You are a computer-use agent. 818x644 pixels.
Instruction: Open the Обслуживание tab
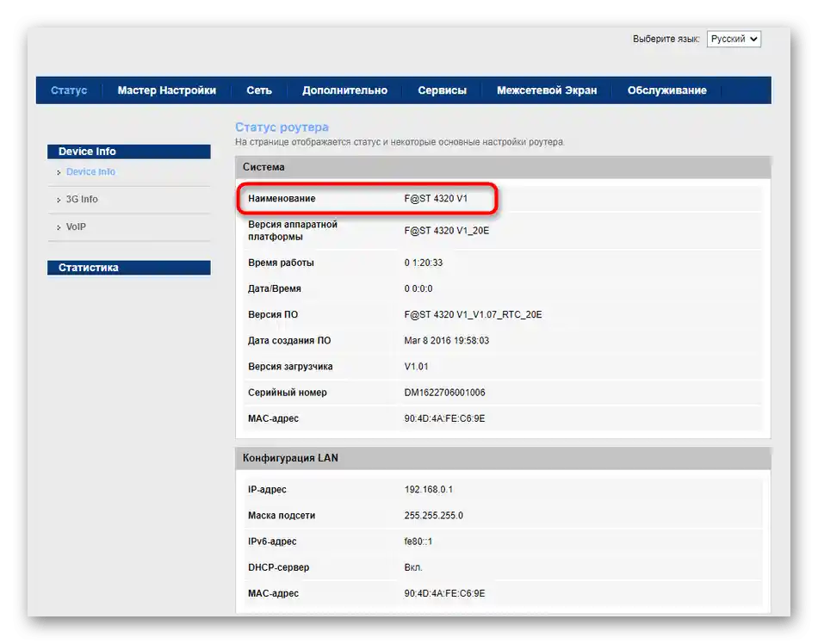(x=666, y=90)
